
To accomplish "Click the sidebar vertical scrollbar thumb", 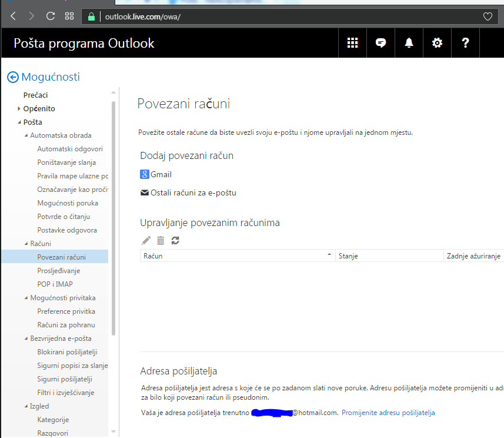I will [113, 218].
